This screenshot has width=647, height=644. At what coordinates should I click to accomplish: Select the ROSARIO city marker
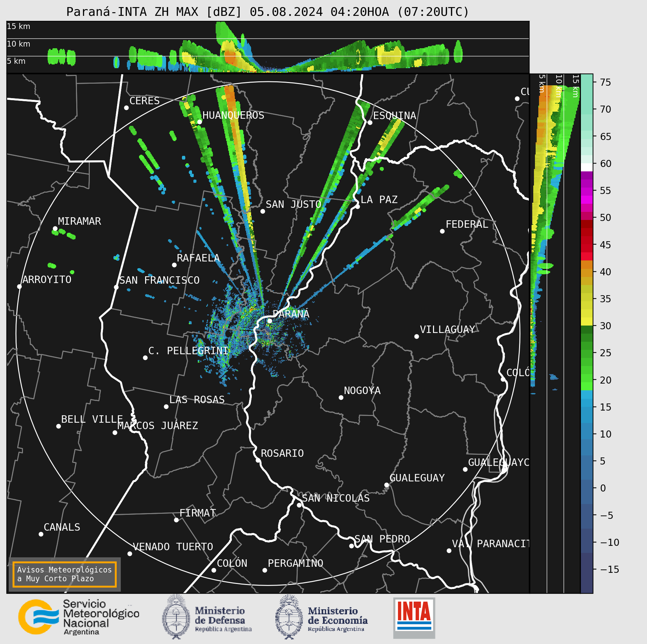(x=258, y=460)
